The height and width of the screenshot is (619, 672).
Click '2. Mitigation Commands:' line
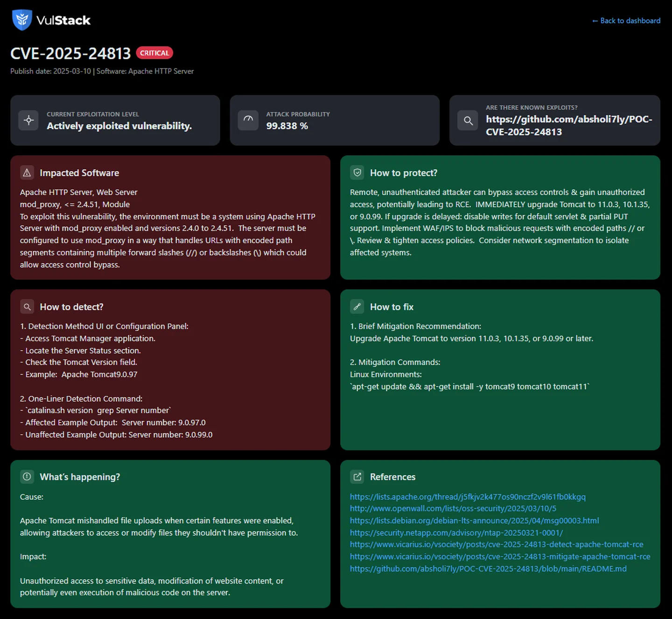coord(395,362)
